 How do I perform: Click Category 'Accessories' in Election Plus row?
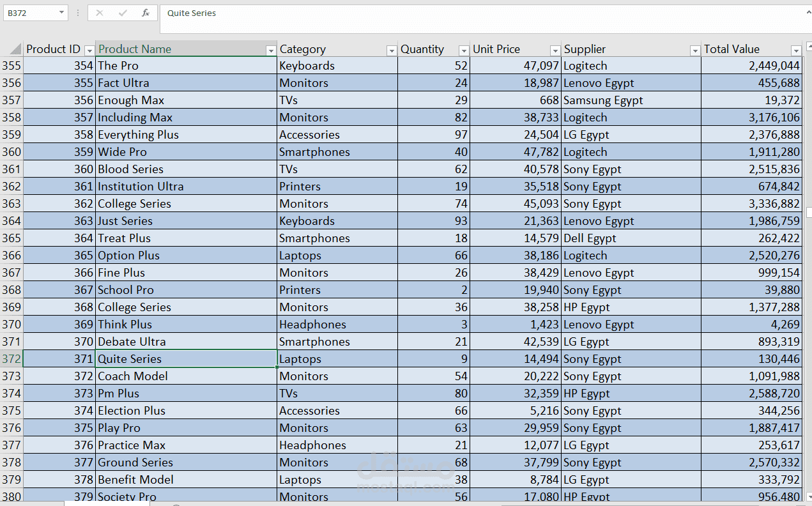click(337, 411)
